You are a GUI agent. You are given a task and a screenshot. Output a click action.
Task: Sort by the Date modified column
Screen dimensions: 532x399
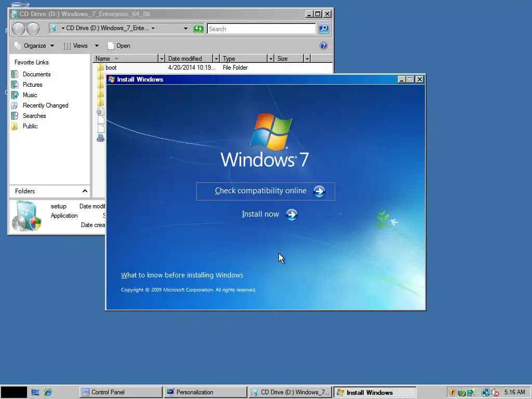(x=189, y=59)
